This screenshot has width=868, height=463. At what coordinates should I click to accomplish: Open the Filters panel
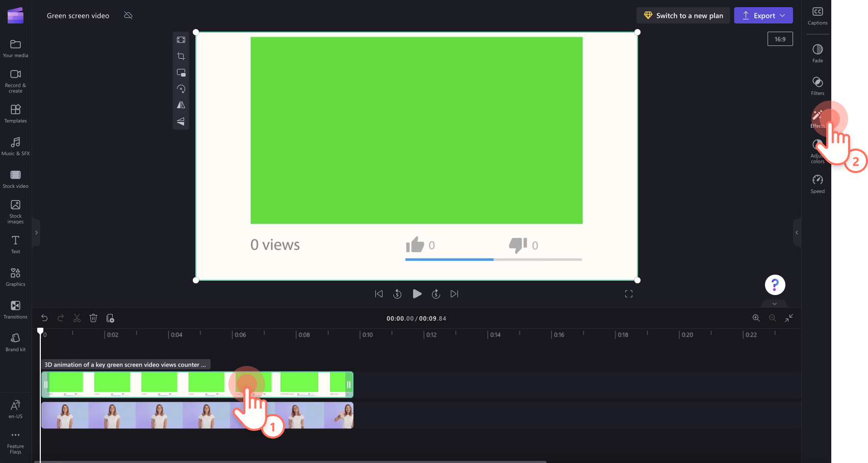coord(817,85)
